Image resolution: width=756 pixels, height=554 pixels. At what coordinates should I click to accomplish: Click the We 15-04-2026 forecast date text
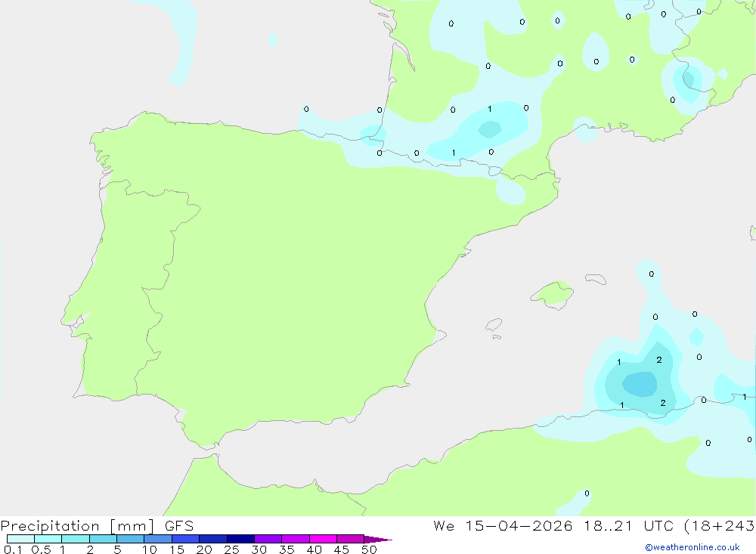click(503, 526)
